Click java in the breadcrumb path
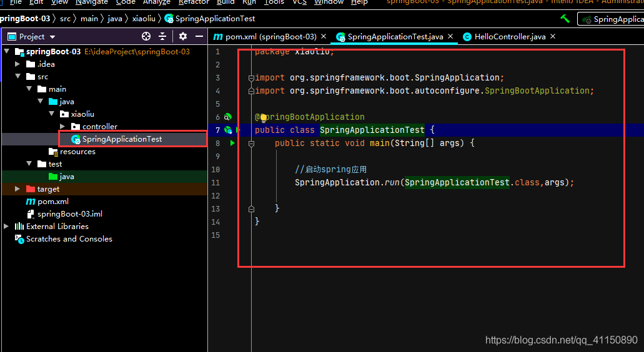This screenshot has height=352, width=644. pos(115,19)
